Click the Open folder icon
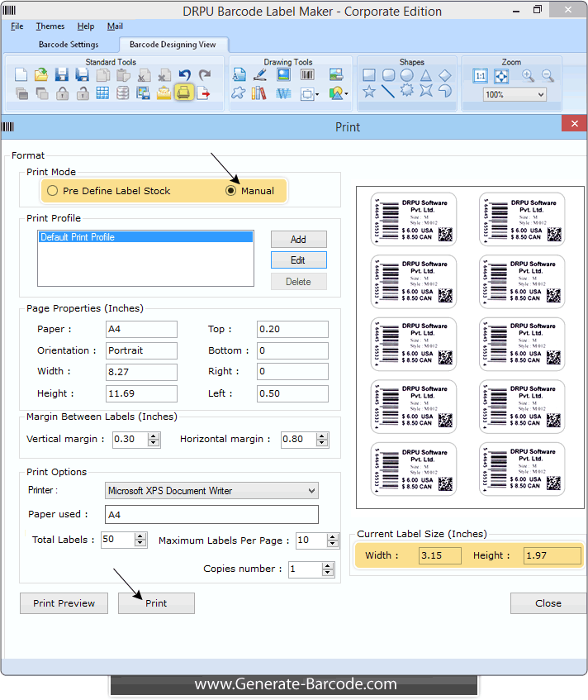 click(40, 75)
